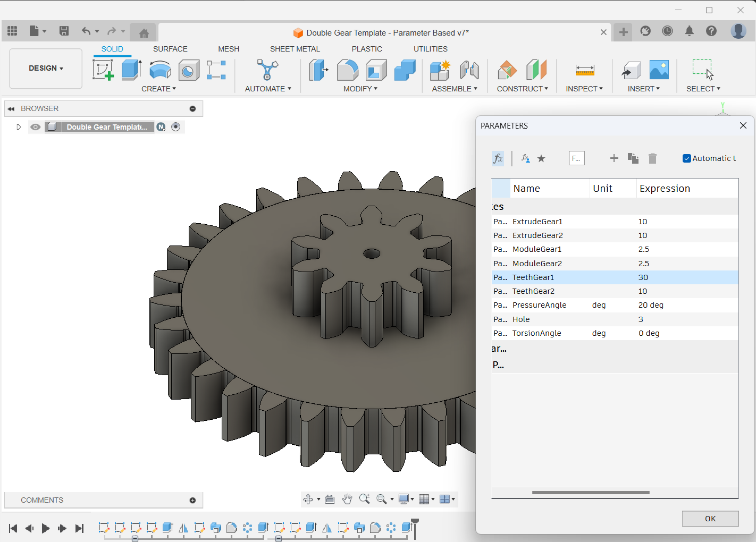Add a new user parameter with plus icon

click(614, 158)
